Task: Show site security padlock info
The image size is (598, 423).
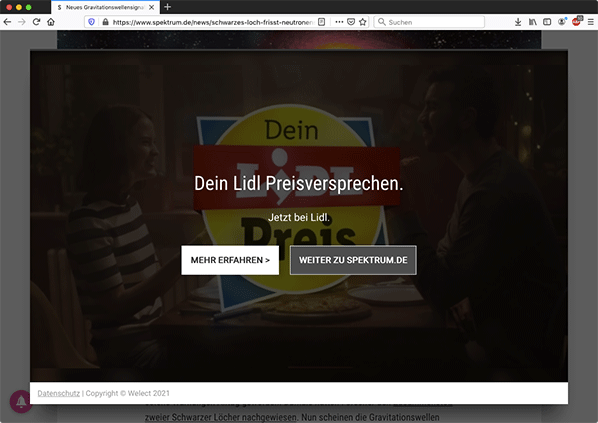Action: coord(106,22)
